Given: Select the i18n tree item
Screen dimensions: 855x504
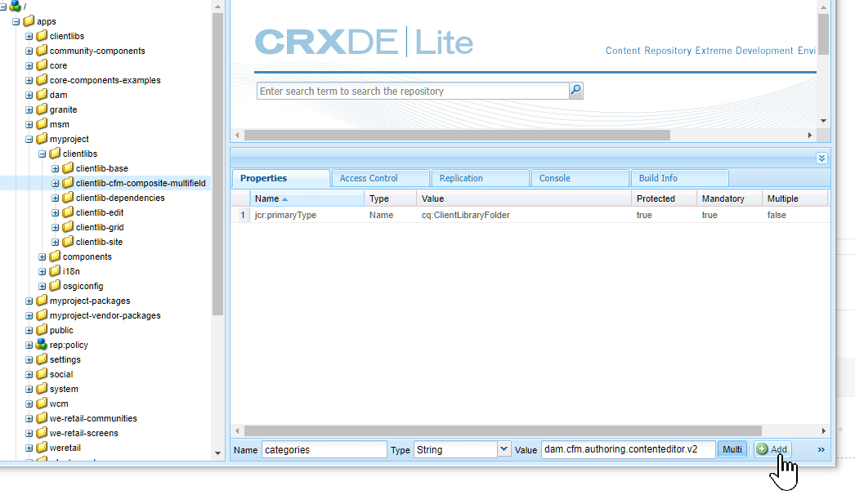Looking at the screenshot, I should tap(71, 271).
